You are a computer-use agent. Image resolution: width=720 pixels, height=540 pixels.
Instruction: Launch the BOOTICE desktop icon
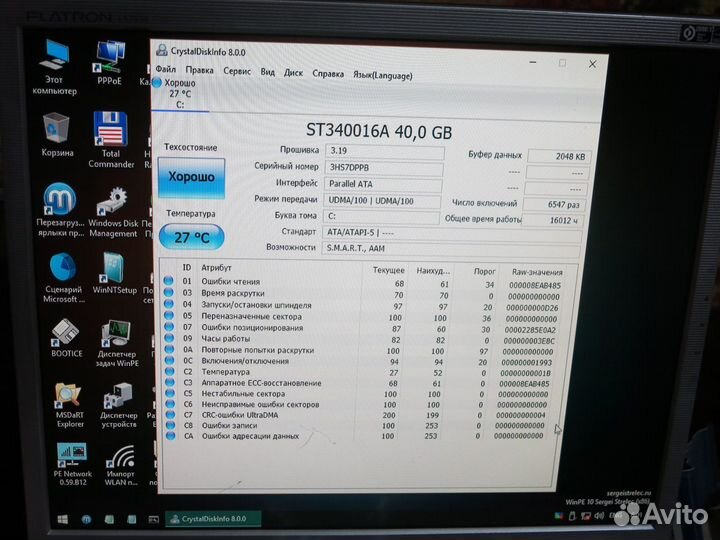click(x=67, y=338)
